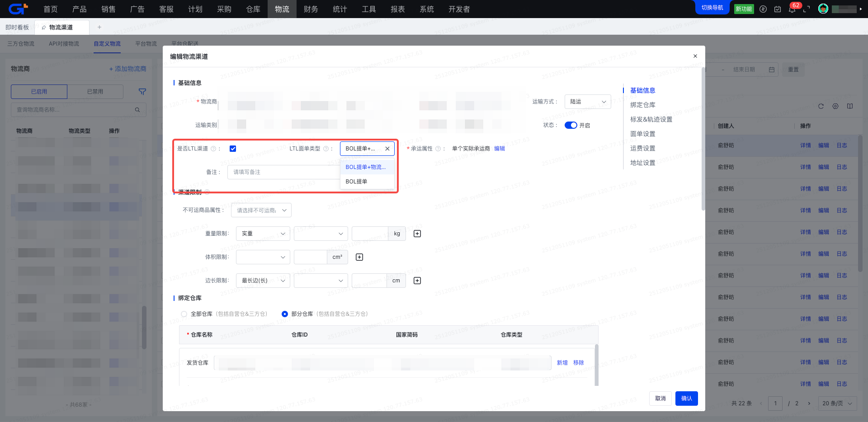Screen dimensions: 868x422
Task: Open 财务 in top navigation
Action: pyautogui.click(x=311, y=9)
